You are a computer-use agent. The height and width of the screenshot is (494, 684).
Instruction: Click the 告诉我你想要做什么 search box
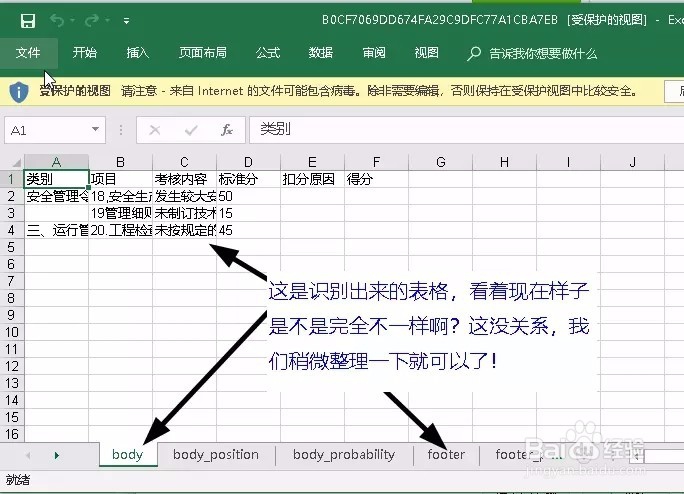532,54
